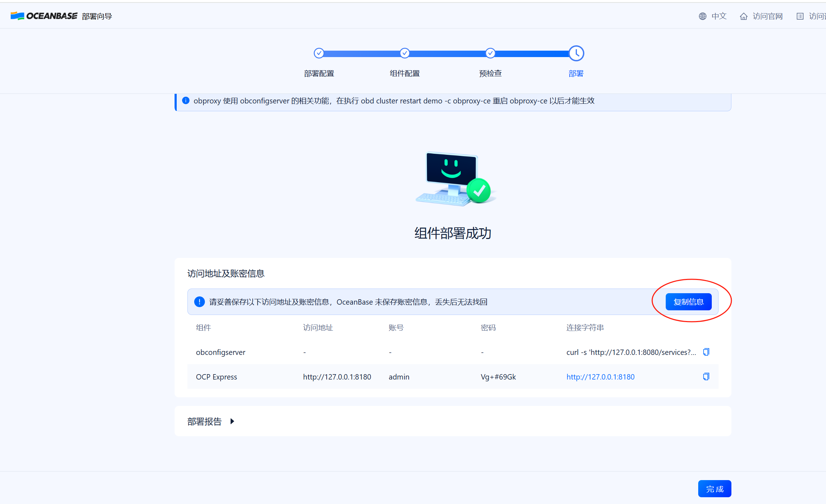Click the OceanBase logo
Screen dimensions: 826x504
pyautogui.click(x=44, y=15)
